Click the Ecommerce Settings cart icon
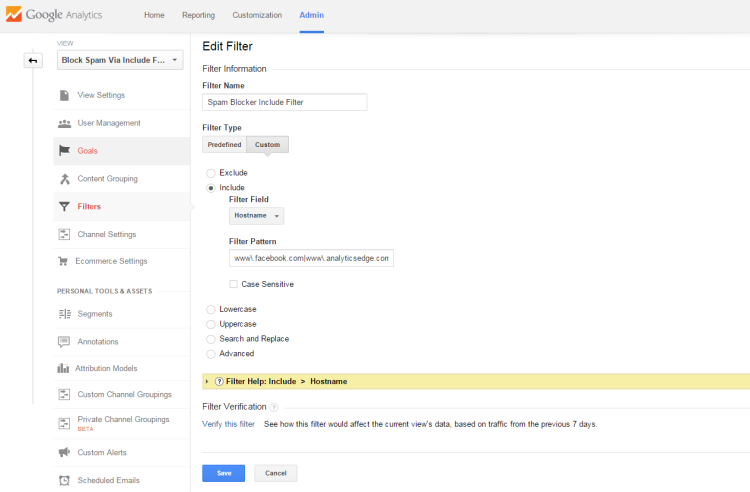The image size is (750, 492). [63, 261]
